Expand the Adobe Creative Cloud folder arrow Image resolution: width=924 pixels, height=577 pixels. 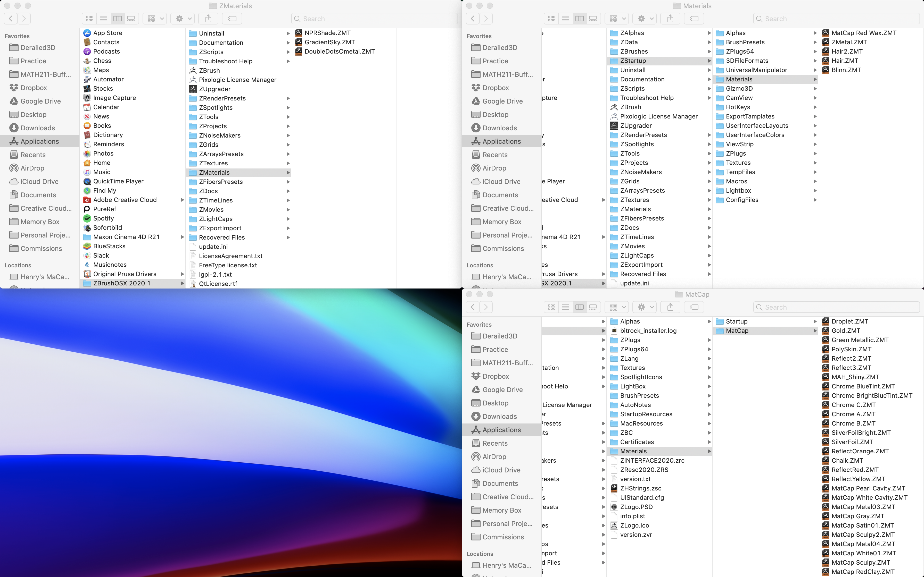point(182,200)
